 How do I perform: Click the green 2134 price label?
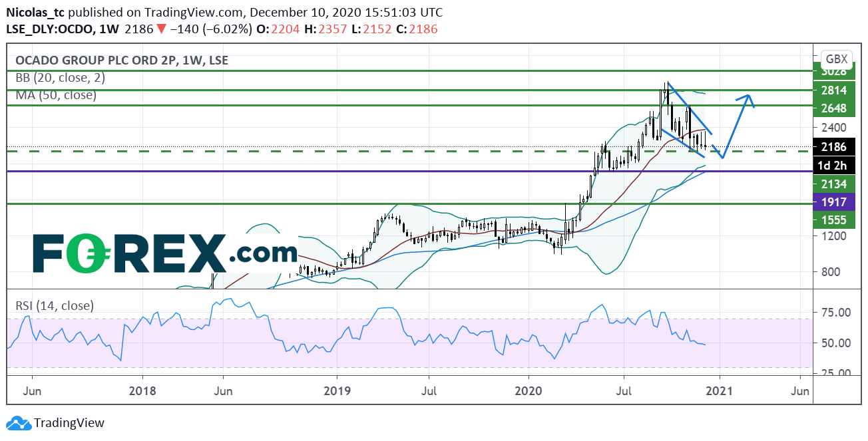[833, 184]
